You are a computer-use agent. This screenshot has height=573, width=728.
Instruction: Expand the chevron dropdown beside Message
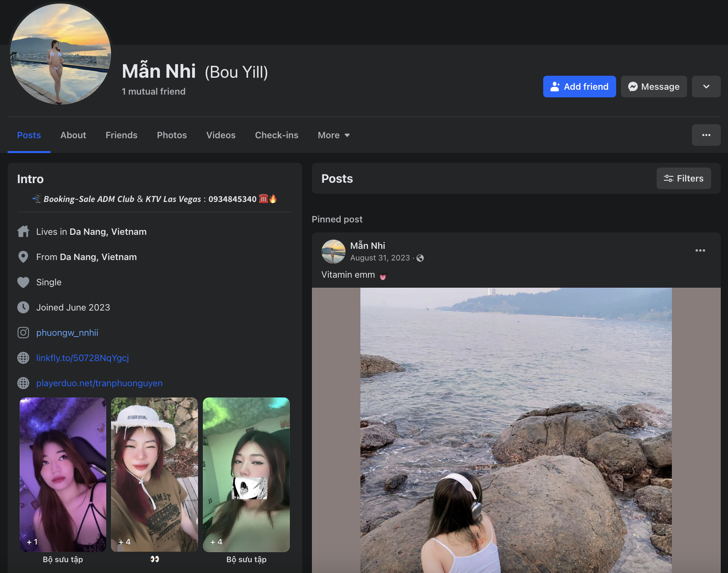[706, 87]
